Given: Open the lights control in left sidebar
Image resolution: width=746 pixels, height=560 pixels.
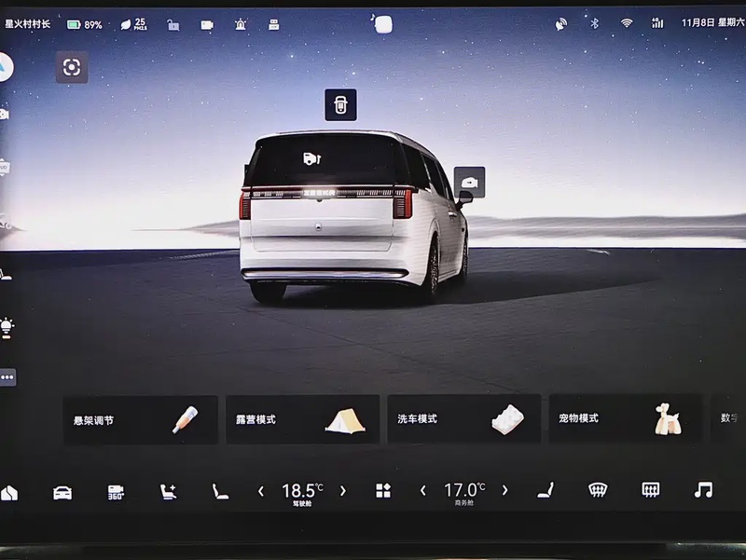Looking at the screenshot, I should pos(7,327).
